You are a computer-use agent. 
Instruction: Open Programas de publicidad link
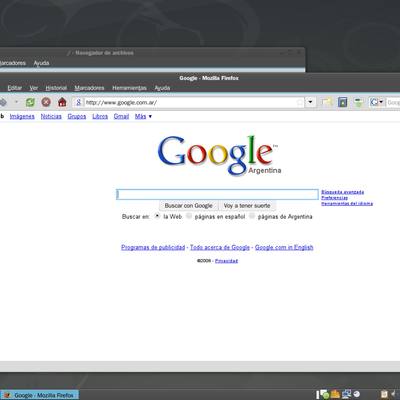[153, 247]
